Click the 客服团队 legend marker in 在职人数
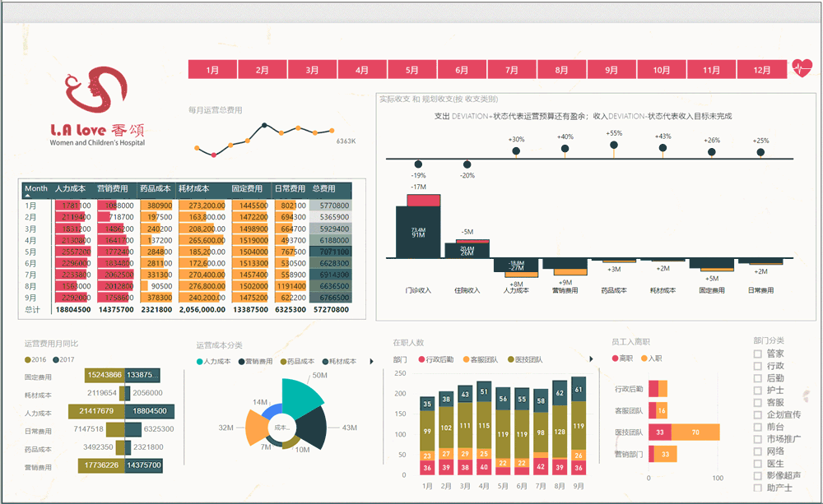 (466, 359)
